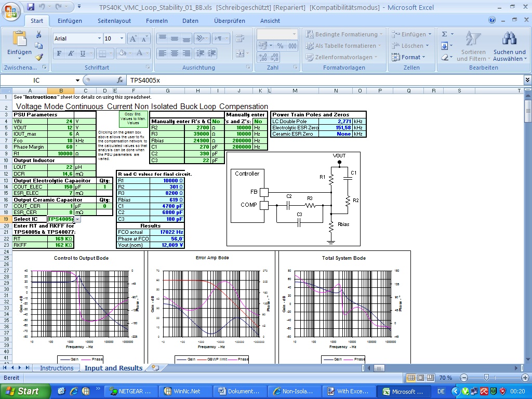Open the font name Arial dropdown
This screenshot has width=532, height=399.
click(x=99, y=38)
